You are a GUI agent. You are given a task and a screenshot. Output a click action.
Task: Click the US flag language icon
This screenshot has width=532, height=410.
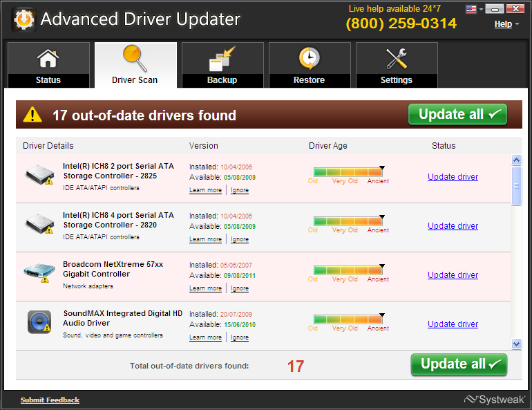click(x=471, y=9)
